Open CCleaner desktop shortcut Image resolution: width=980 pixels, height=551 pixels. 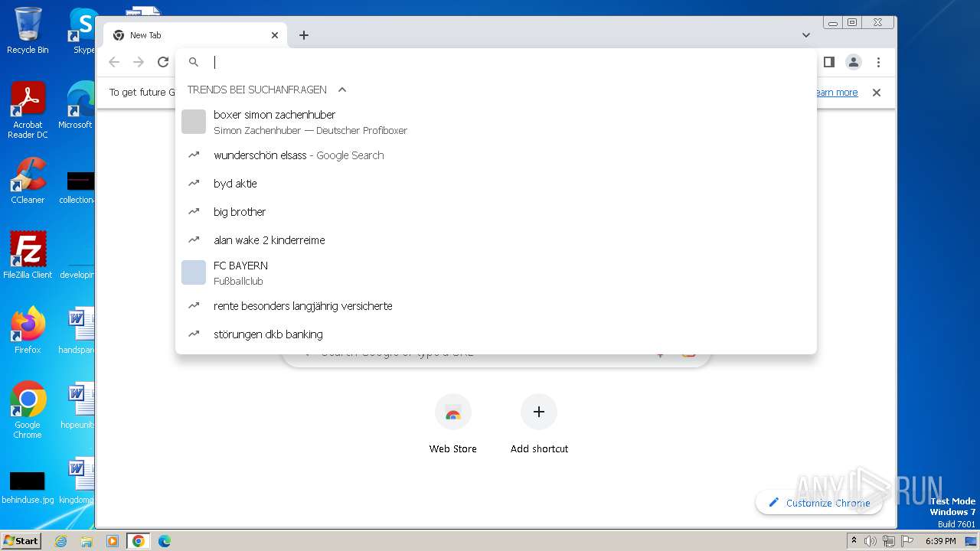point(28,181)
